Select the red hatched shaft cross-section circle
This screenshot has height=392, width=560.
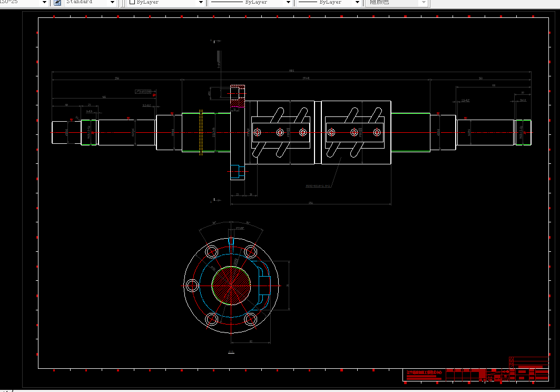point(231,286)
